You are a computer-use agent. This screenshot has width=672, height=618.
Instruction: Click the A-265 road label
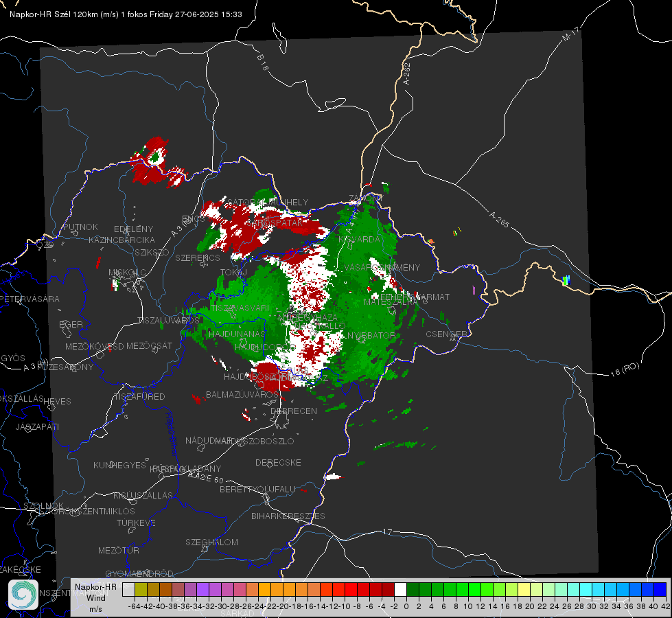[499, 219]
